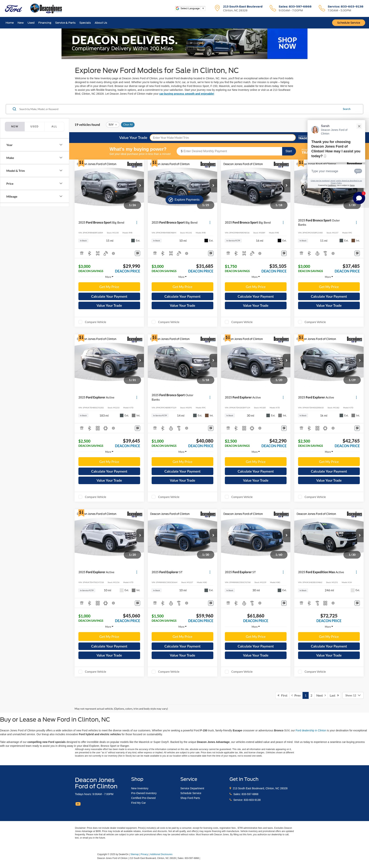Click the Deacon Jones logo

point(46,8)
